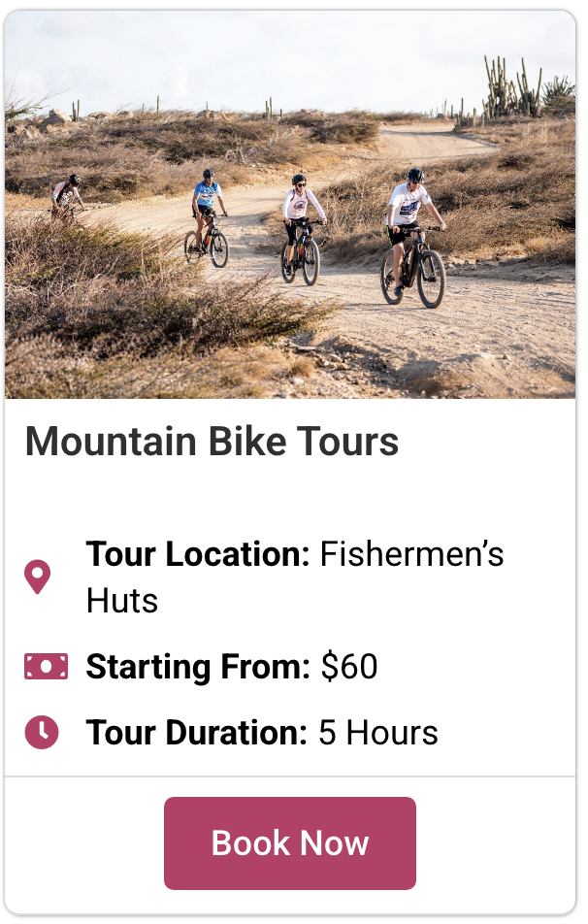This screenshot has width=588, height=924.
Task: Click the location pin icon
Action: pos(37,576)
